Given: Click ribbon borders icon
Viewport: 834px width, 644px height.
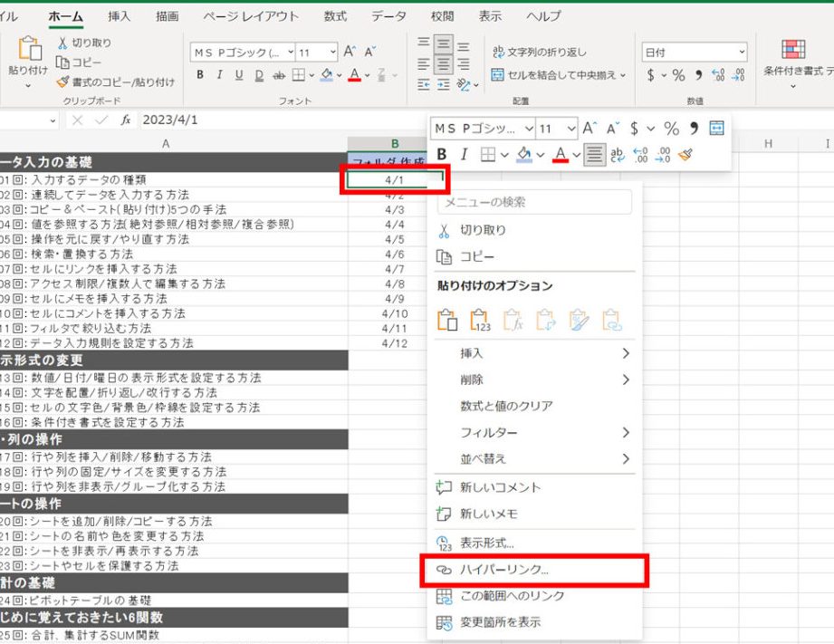Looking at the screenshot, I should pyautogui.click(x=299, y=75).
